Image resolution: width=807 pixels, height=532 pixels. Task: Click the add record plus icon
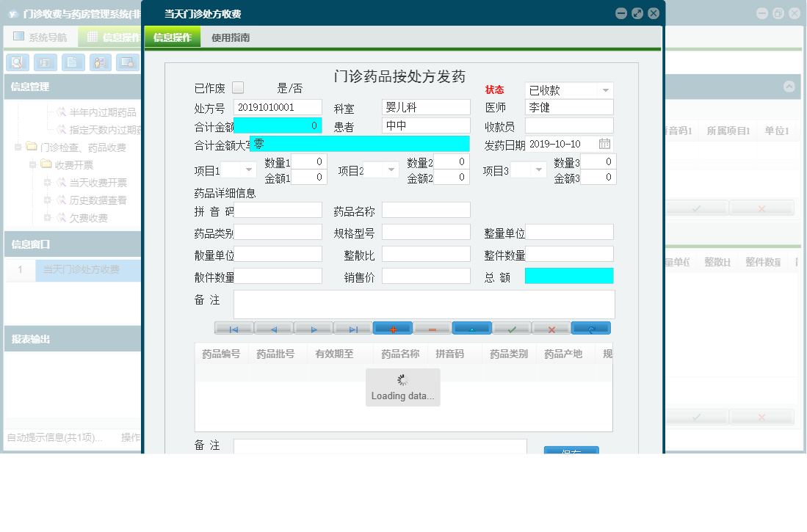pos(393,328)
